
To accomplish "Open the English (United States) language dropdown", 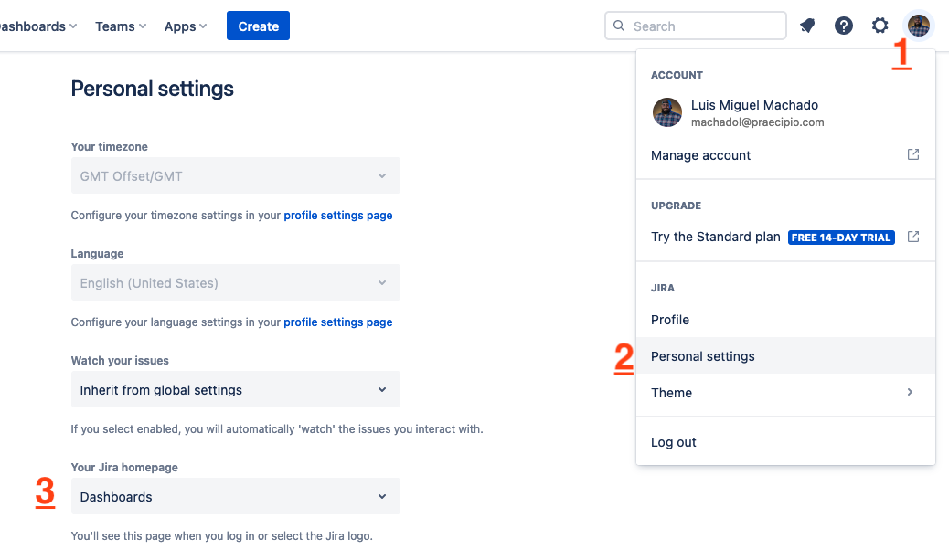I will (236, 283).
